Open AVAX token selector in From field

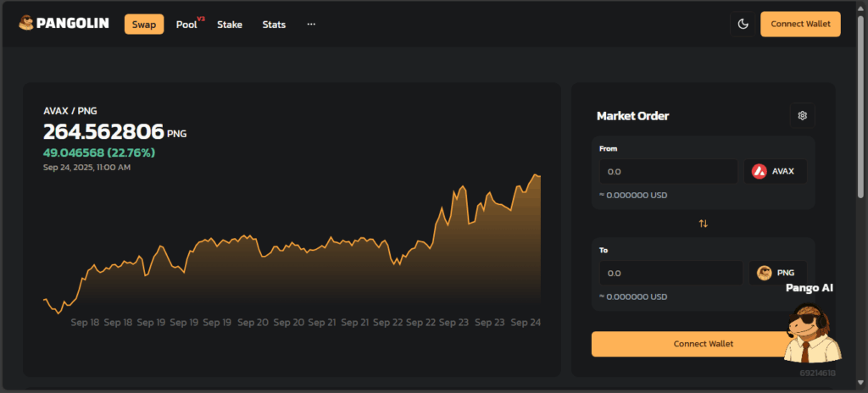pos(775,171)
